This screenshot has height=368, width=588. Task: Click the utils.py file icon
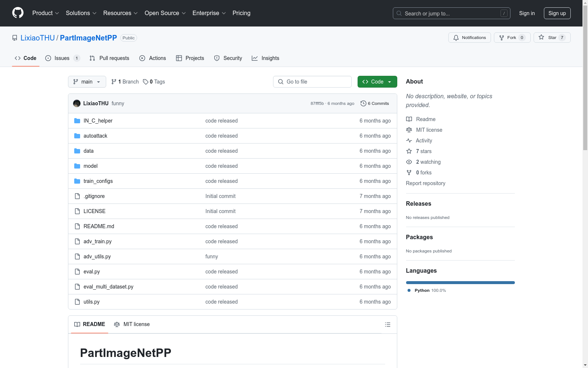(77, 302)
